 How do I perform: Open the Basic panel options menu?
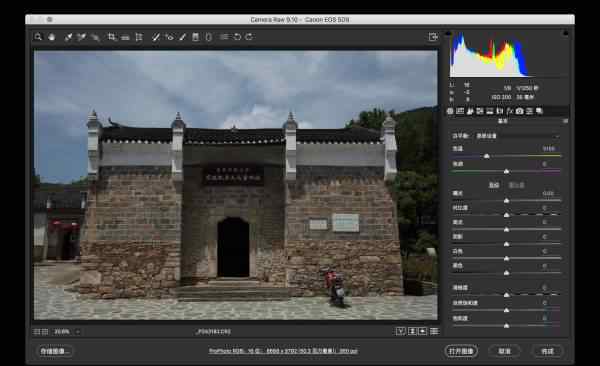click(x=565, y=121)
